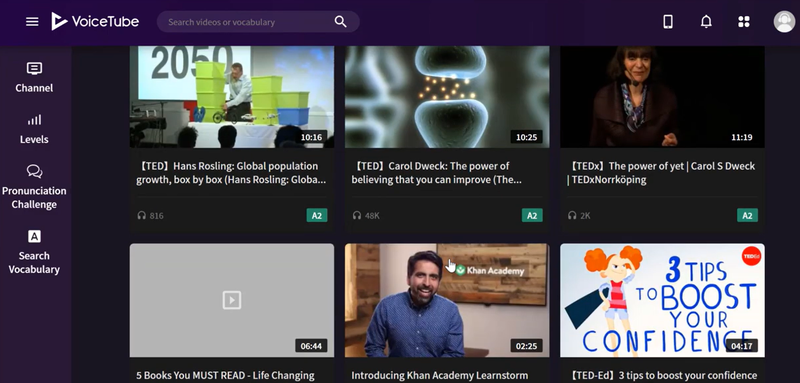Click A2 level badge on 48K listens card
Screen dimensions: 800x383
point(532,215)
